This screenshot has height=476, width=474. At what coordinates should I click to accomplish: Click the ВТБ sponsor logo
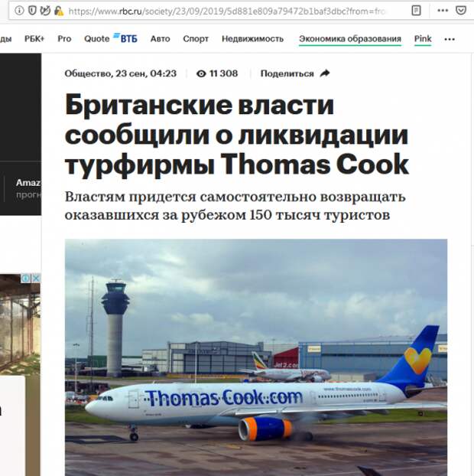[x=125, y=38]
